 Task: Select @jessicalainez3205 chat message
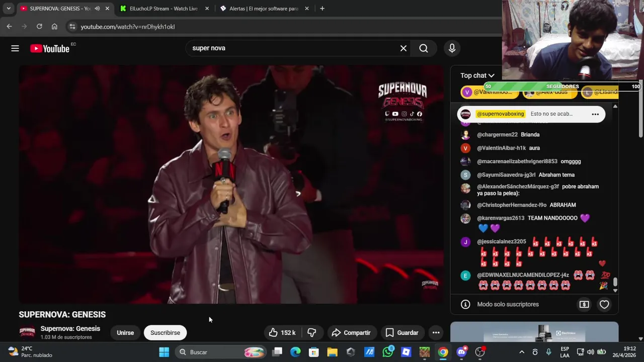point(534,252)
